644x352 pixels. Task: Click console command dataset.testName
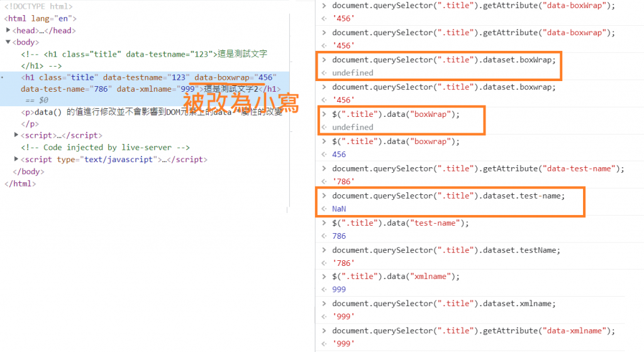[x=446, y=250]
